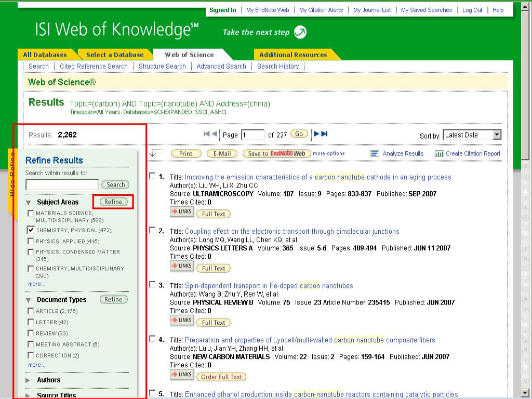Jump to the last results page icon

pos(324,134)
